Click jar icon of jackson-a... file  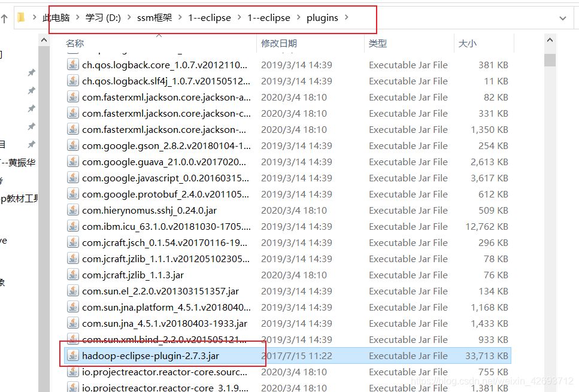(x=72, y=97)
